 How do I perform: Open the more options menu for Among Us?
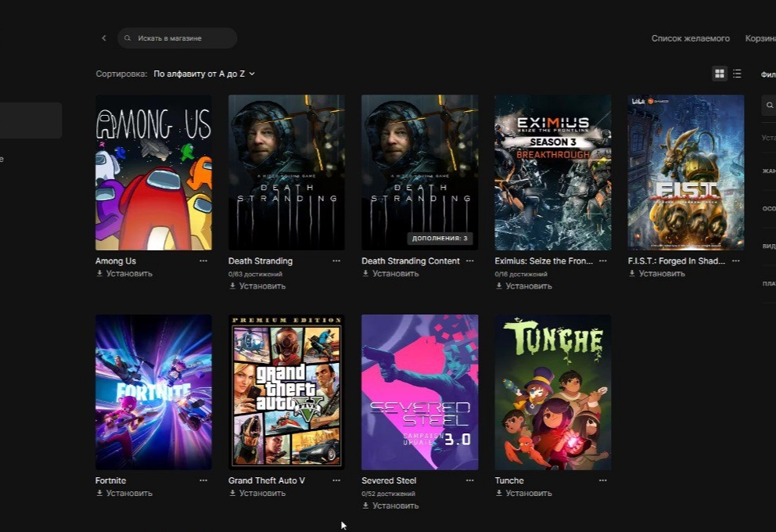click(203, 261)
